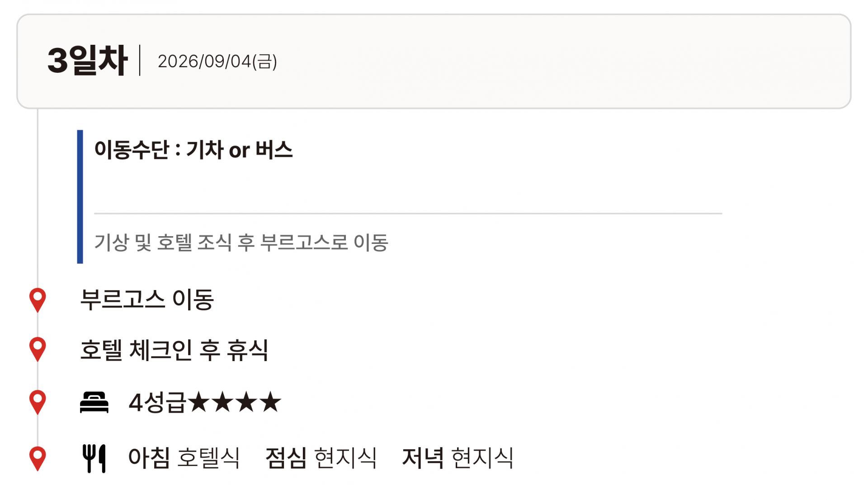The image size is (868, 500).
Task: Select the 3일차 day heading
Action: pos(87,61)
